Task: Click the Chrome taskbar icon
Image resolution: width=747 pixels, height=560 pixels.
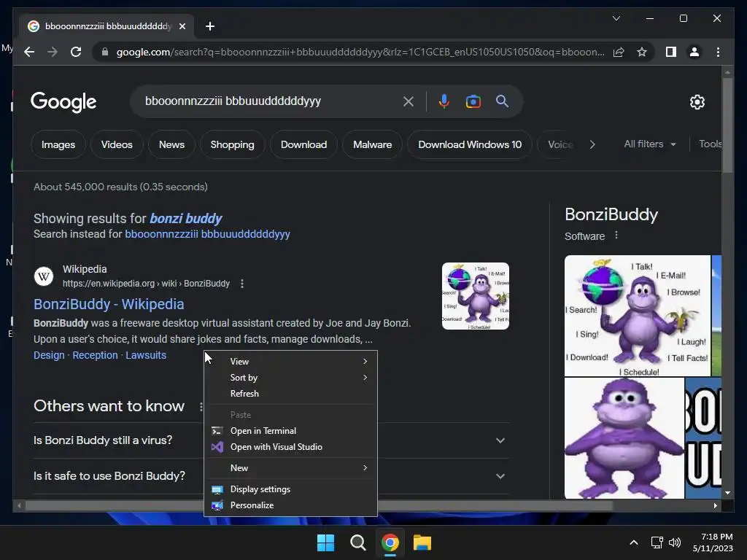Action: (390, 542)
